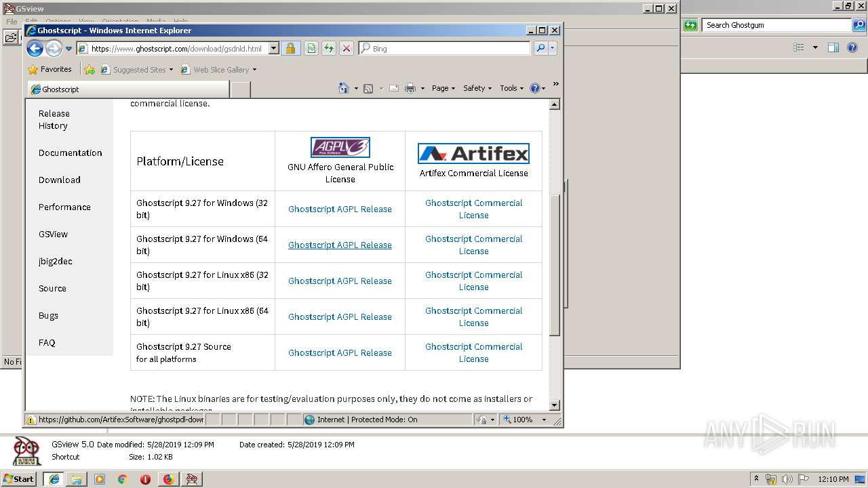
Task: Open jbig2dec sidebar link
Action: point(56,261)
